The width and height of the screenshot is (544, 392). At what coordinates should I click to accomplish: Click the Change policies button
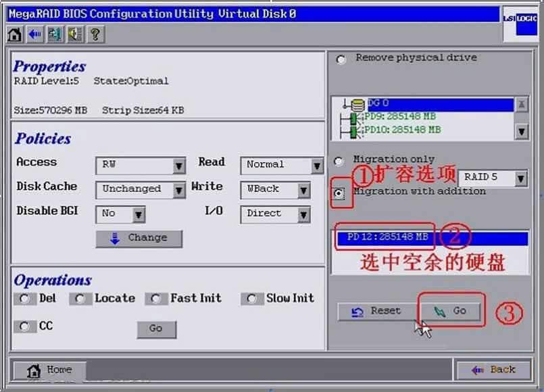click(139, 239)
